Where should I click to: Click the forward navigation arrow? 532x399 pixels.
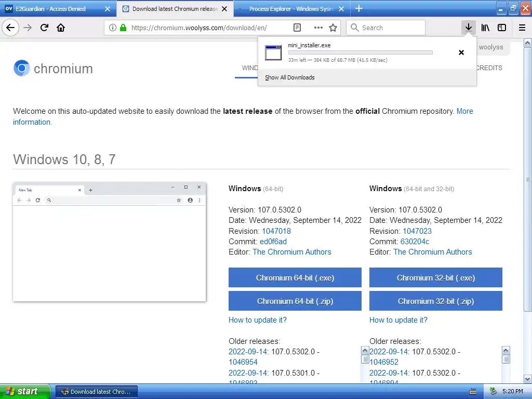coord(28,28)
